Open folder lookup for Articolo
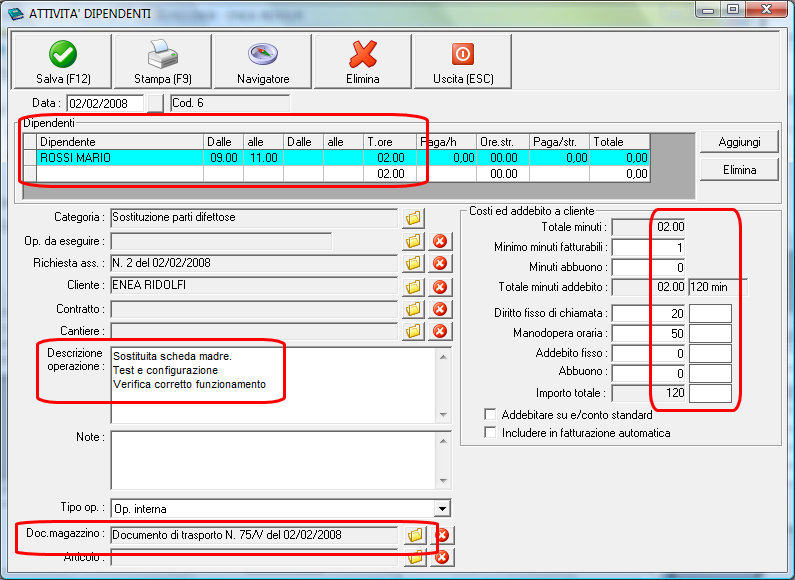795x580 pixels. 415,557
